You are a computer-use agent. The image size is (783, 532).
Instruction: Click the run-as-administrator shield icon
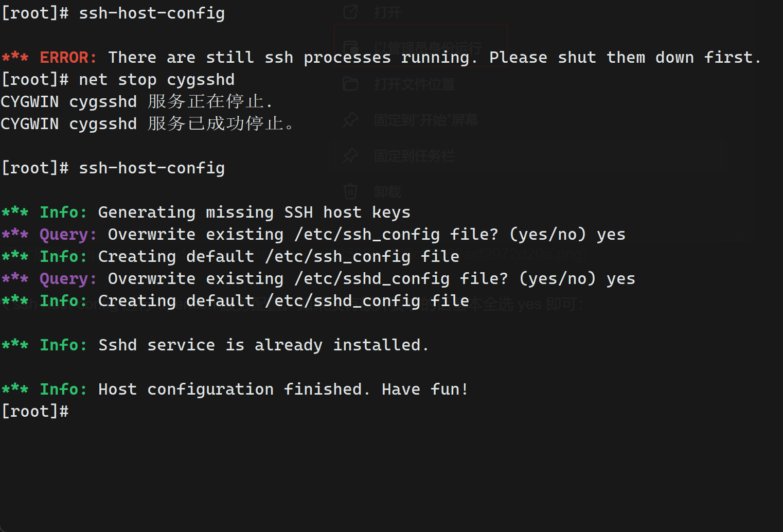pyautogui.click(x=350, y=48)
